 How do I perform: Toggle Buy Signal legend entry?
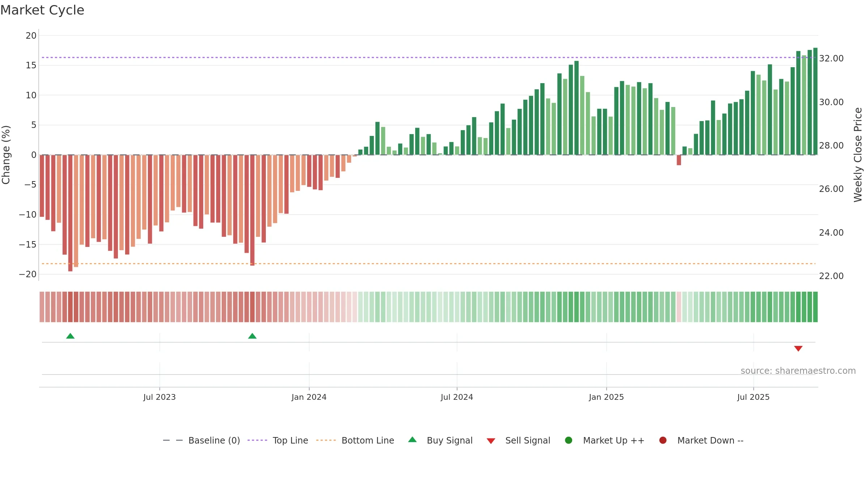pos(440,440)
